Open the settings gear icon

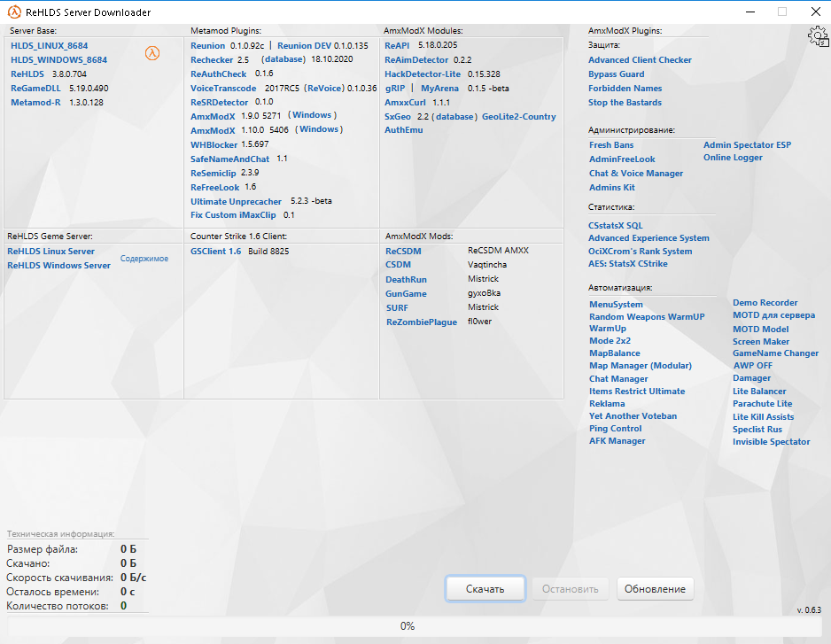click(x=818, y=36)
